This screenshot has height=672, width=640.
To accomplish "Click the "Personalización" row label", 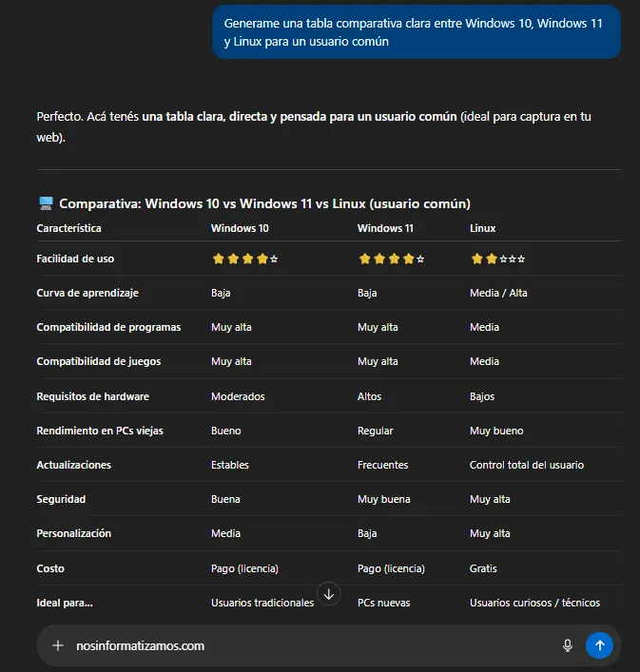I will click(x=74, y=533).
